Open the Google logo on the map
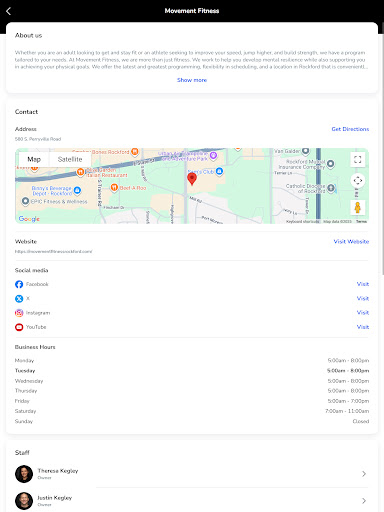384x512 pixels. click(x=29, y=219)
